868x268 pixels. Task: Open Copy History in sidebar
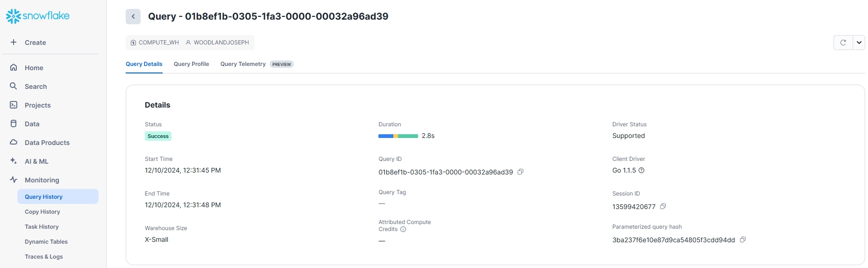coord(43,212)
